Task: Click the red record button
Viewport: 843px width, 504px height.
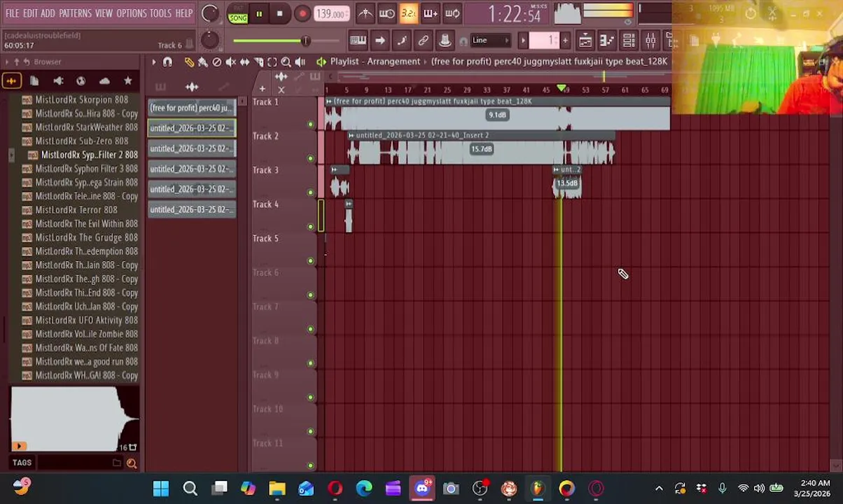Action: click(302, 13)
